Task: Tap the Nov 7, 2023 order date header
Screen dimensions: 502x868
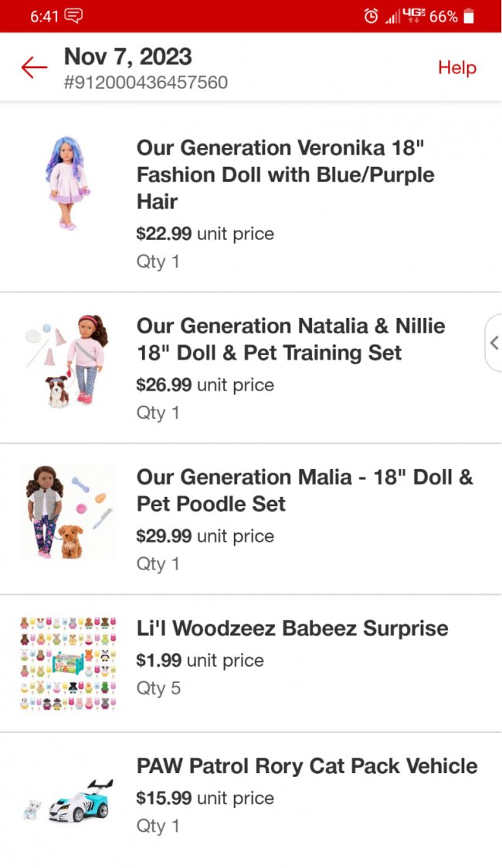Action: 127,56
